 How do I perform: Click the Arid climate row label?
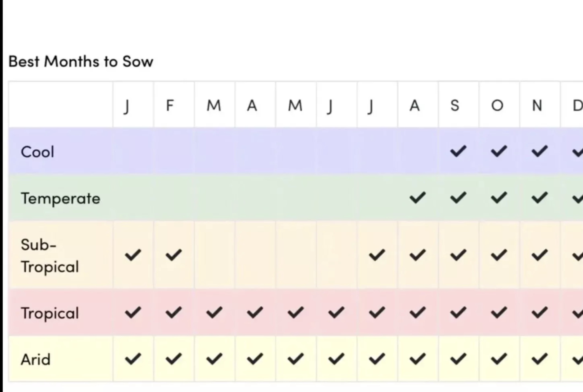coord(36,360)
